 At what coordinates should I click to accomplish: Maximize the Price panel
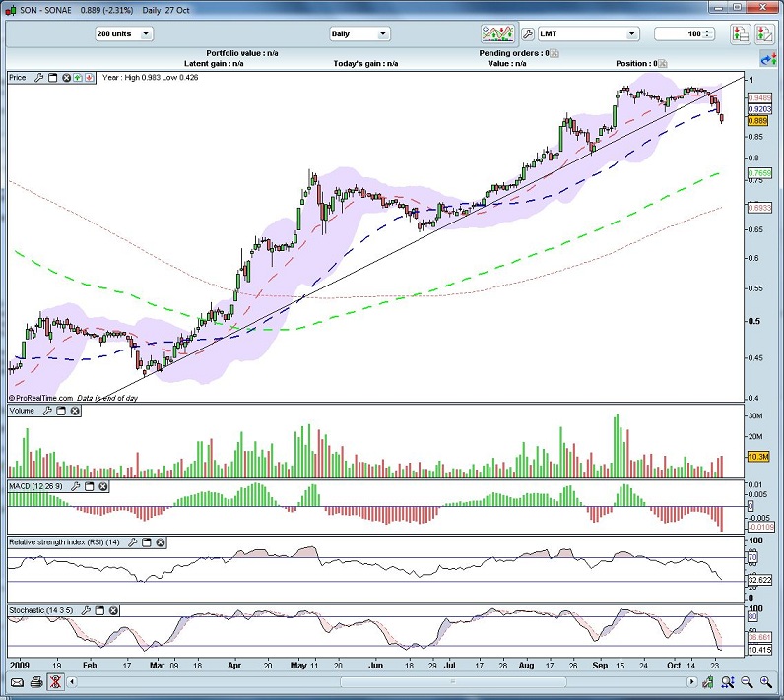(x=52, y=78)
